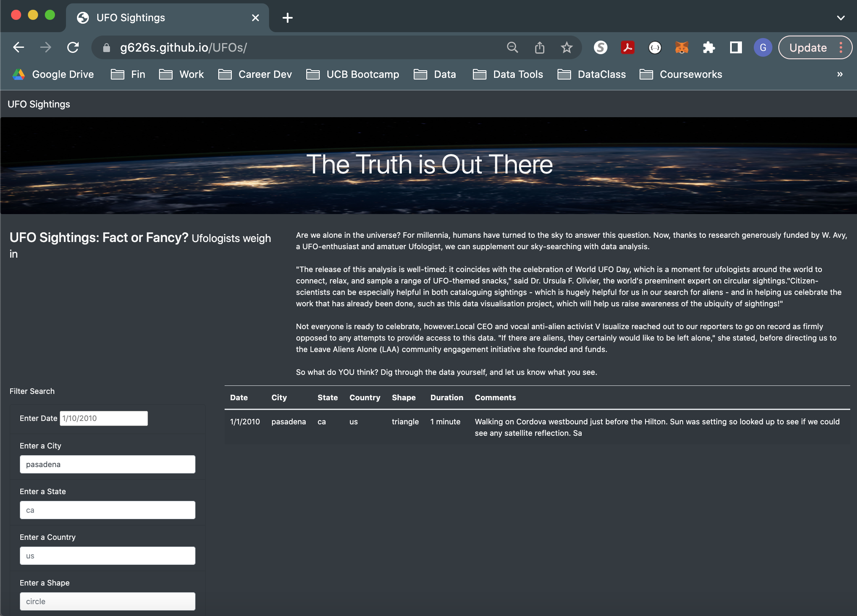857x616 pixels.
Task: Open the three-dot menu beside Update
Action: (841, 47)
